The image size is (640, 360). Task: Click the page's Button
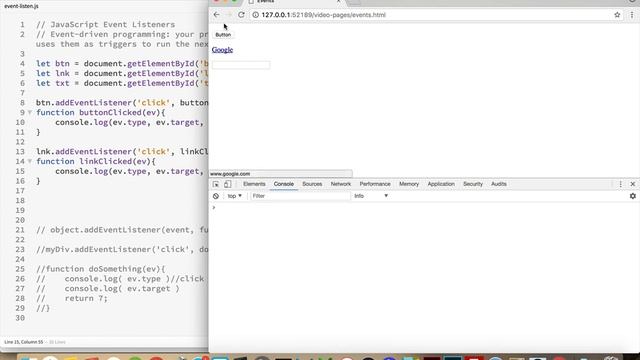point(223,35)
